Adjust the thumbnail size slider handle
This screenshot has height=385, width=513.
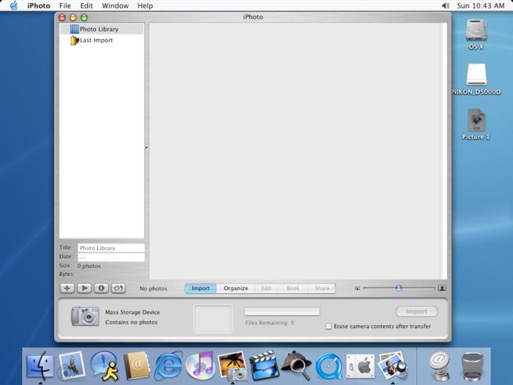point(399,288)
